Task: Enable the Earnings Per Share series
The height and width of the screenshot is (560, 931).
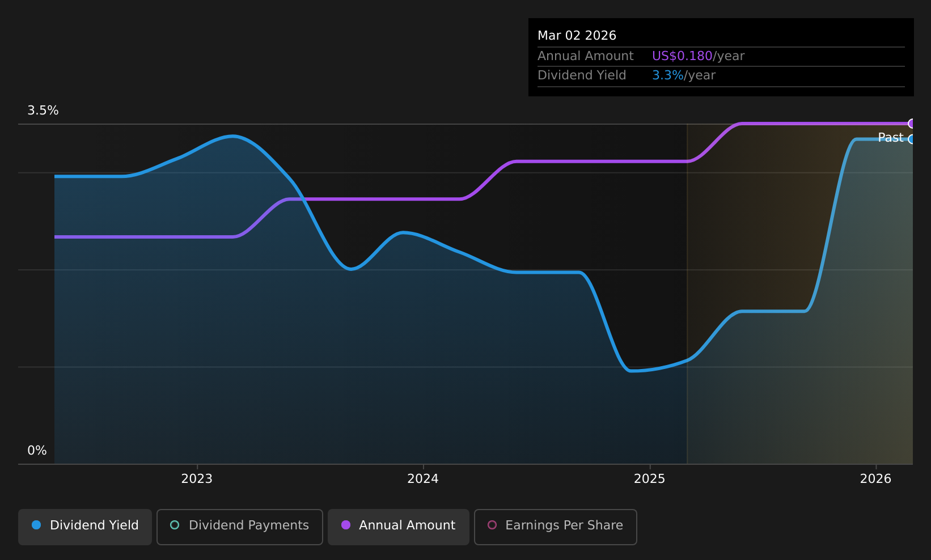Action: (x=555, y=527)
